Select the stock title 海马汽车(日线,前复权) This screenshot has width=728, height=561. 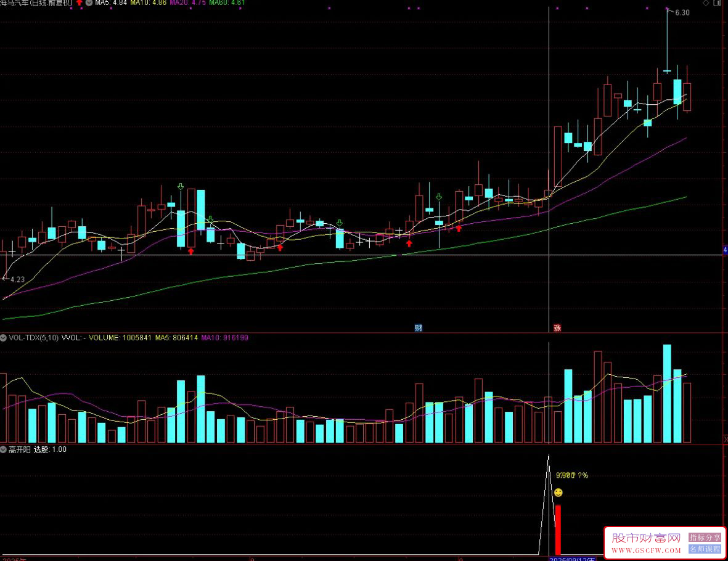tap(36, 3)
